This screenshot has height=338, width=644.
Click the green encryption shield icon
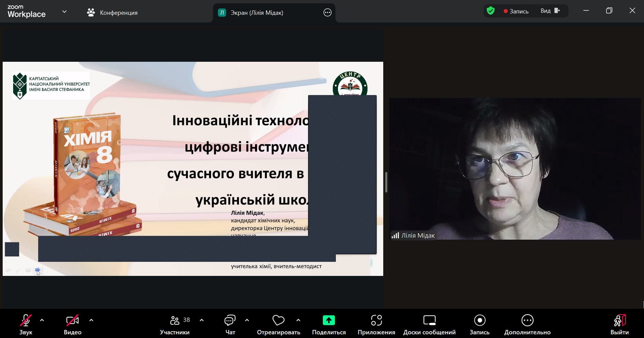click(491, 11)
